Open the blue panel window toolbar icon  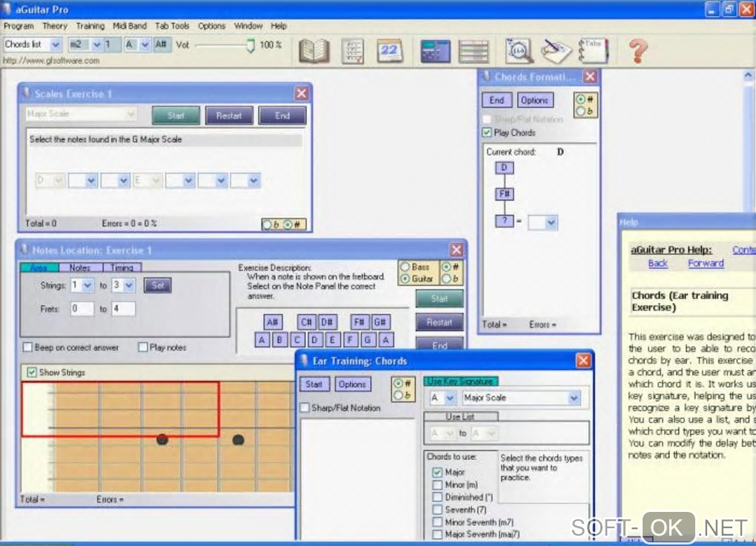[435, 52]
